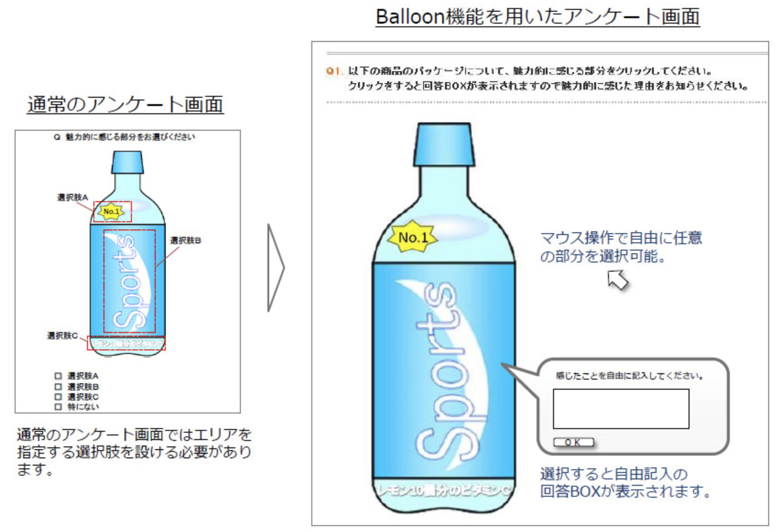Viewport: 776px width, 532px height.
Task: Check the 選択肢B checkbox
Action: click(58, 387)
